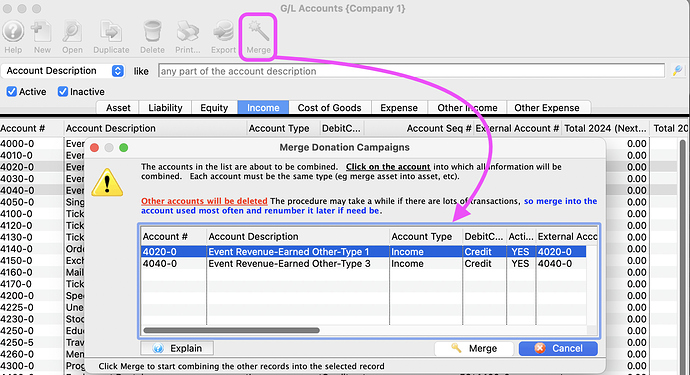Create a New G/L account

tap(42, 37)
